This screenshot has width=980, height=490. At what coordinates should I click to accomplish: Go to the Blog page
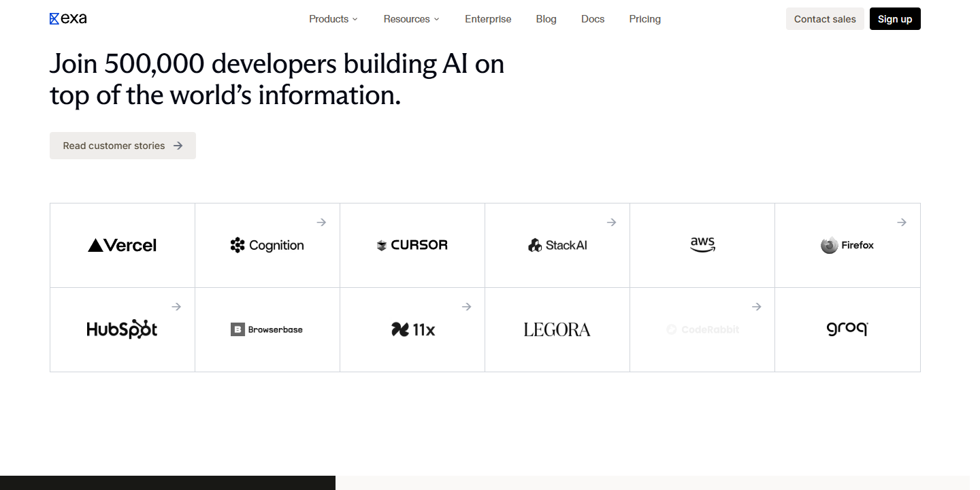(x=546, y=19)
